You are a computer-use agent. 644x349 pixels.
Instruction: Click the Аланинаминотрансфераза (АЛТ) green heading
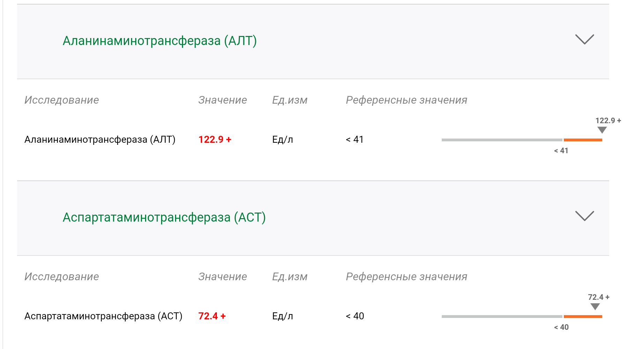(x=160, y=41)
